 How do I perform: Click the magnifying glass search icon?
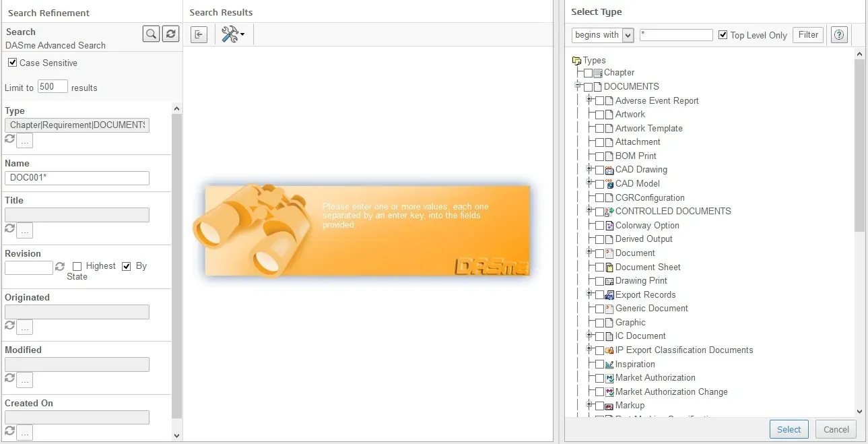pyautogui.click(x=151, y=34)
